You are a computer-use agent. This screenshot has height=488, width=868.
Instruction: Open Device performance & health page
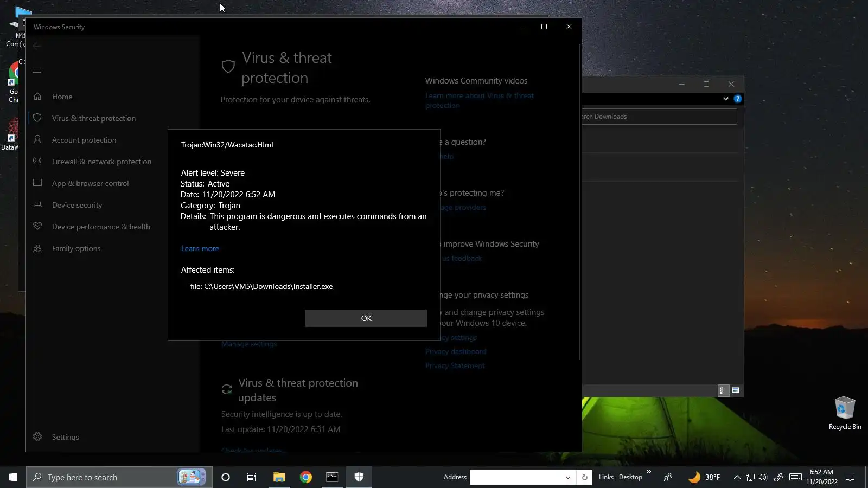[x=101, y=227]
